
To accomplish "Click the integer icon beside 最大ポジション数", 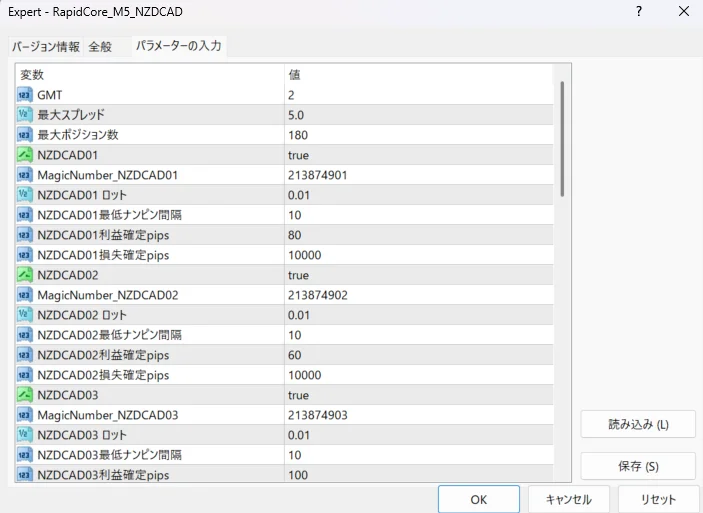I will pos(25,135).
